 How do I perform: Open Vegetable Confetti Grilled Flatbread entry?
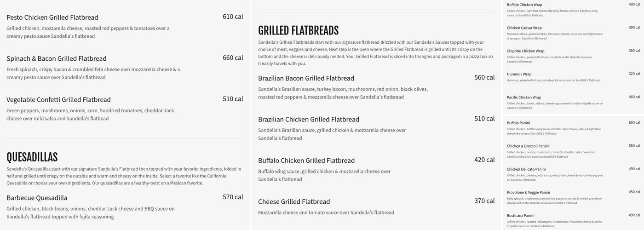click(x=58, y=100)
